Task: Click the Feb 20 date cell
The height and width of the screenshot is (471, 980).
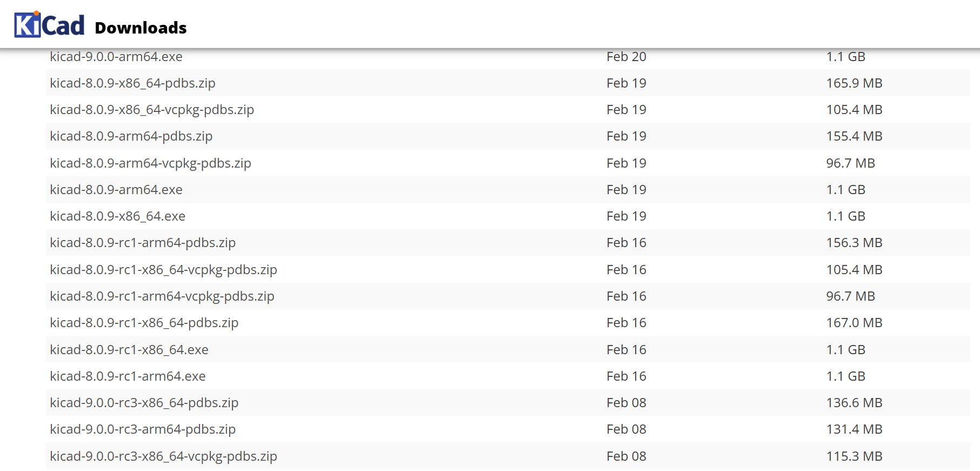Action: 626,57
